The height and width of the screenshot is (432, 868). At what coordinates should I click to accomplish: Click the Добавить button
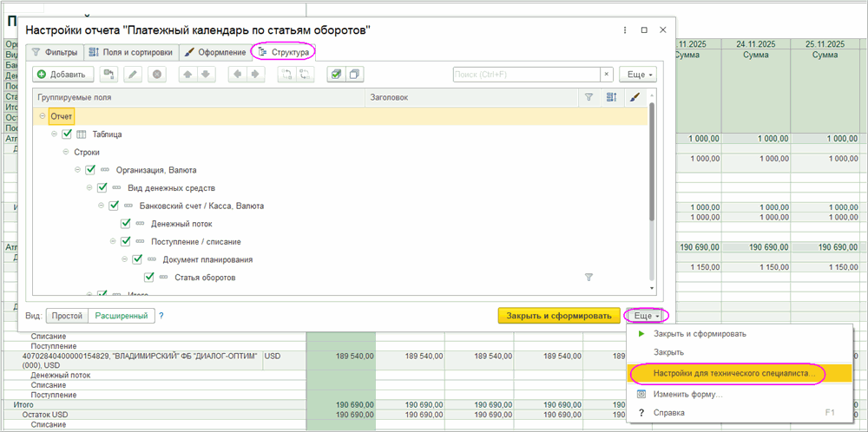pyautogui.click(x=61, y=75)
